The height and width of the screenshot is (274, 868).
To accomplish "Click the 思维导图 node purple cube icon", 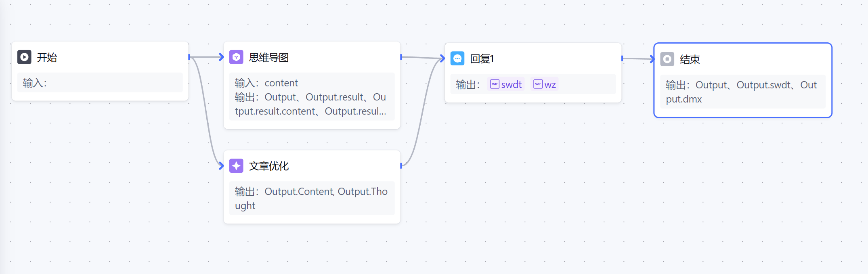I will coord(236,57).
